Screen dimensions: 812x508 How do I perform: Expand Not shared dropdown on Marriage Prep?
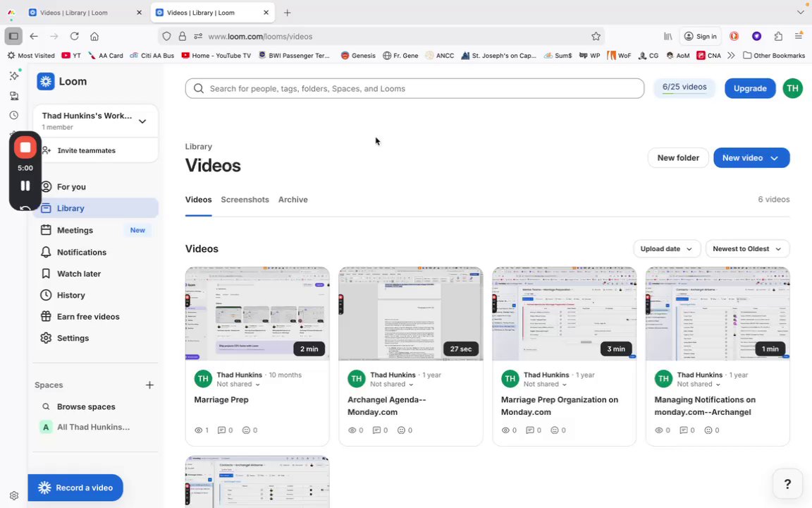238,384
